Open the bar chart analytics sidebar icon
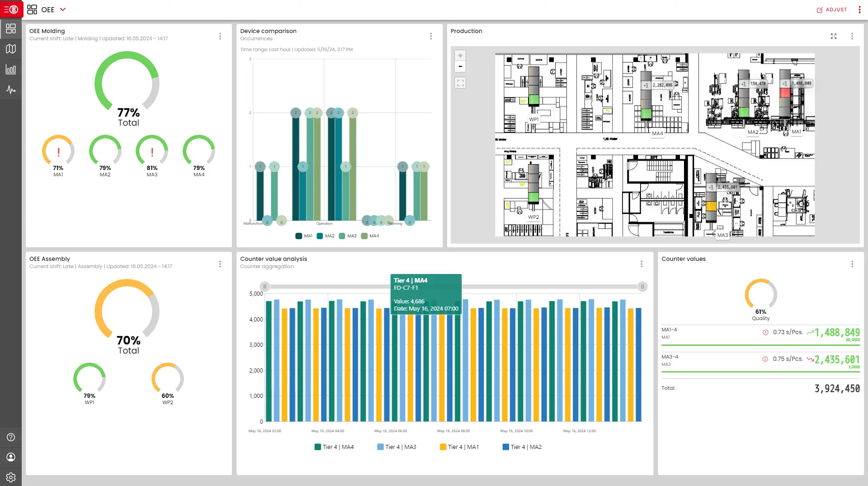Screen dimensions: 868x486 pyautogui.click(x=11, y=69)
